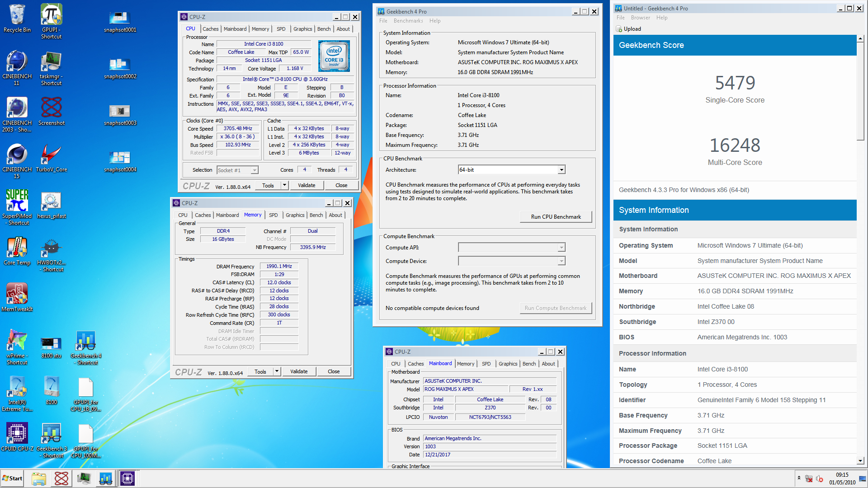Open the Core Temp desktop icon
The width and height of the screenshot is (868, 488).
[x=17, y=251]
